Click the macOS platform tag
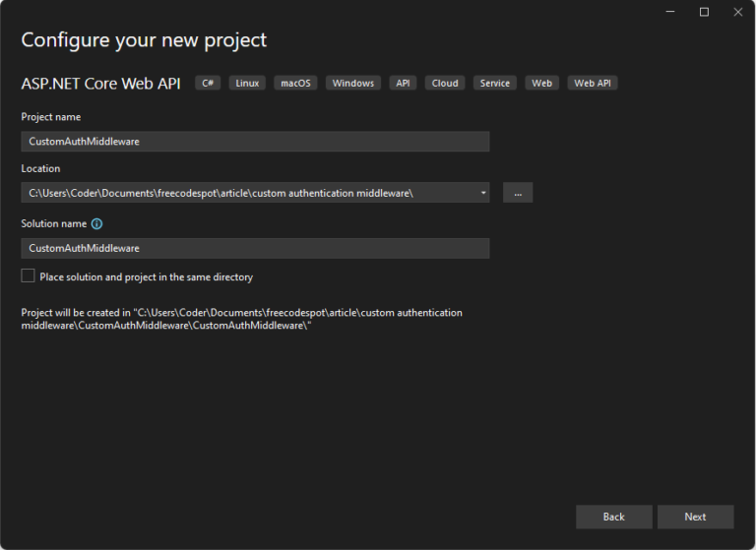 pyautogui.click(x=295, y=84)
